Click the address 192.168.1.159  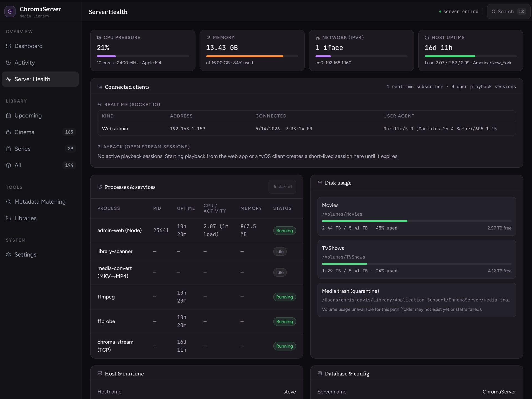tap(188, 129)
